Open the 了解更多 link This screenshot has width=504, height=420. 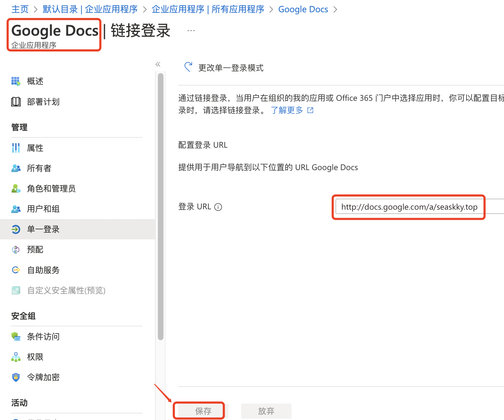[287, 110]
